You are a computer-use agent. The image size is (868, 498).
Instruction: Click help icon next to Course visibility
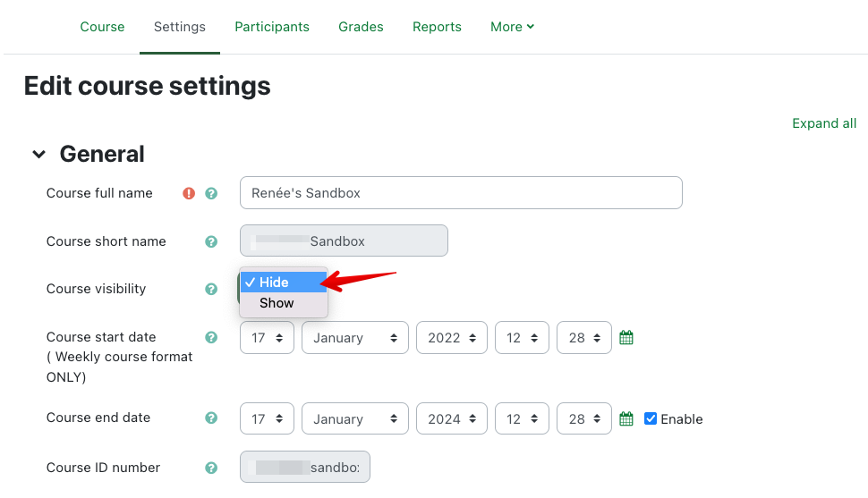pyautogui.click(x=211, y=289)
